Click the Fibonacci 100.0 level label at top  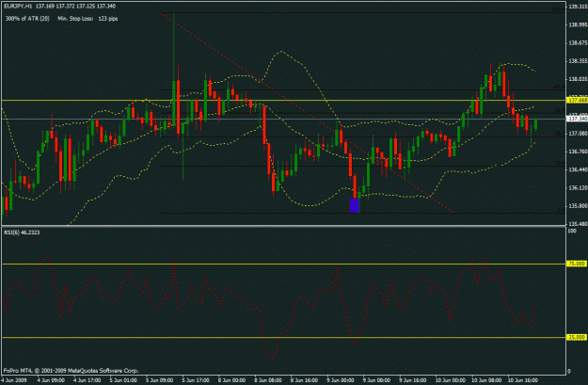pos(559,9)
